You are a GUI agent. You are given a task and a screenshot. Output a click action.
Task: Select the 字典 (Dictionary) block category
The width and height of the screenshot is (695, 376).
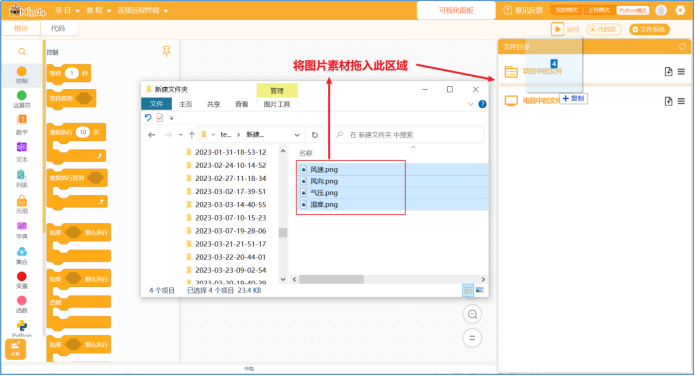click(x=21, y=230)
